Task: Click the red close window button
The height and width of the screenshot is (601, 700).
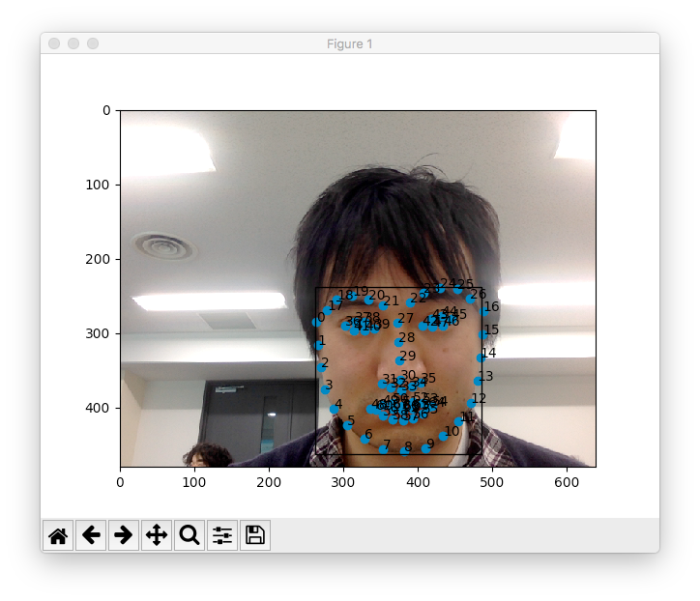Action: (x=54, y=43)
